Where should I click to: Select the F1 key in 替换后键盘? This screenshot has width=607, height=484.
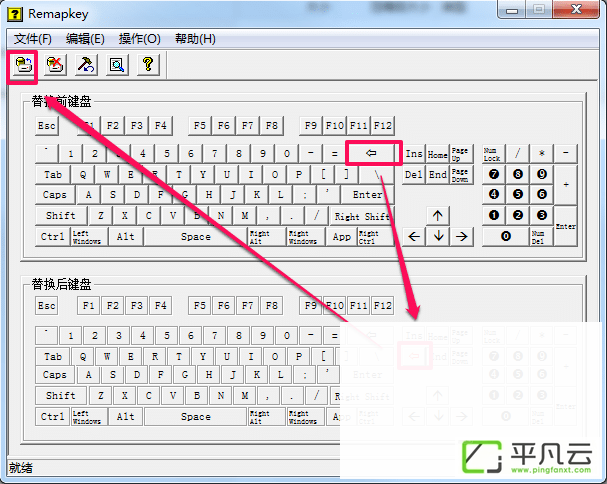click(89, 306)
